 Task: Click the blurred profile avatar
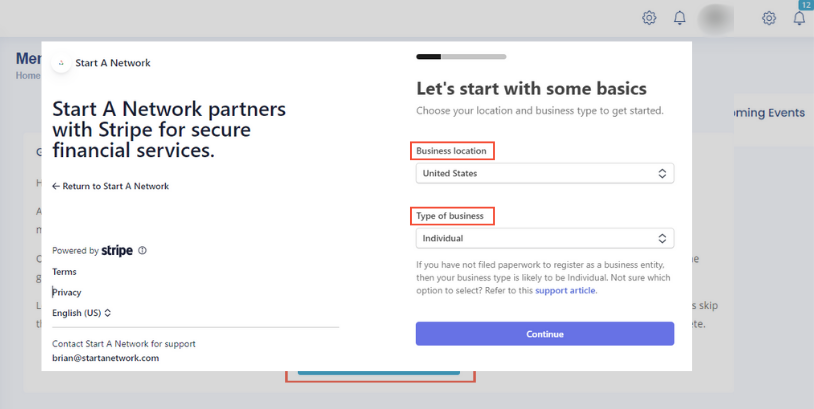[714, 18]
